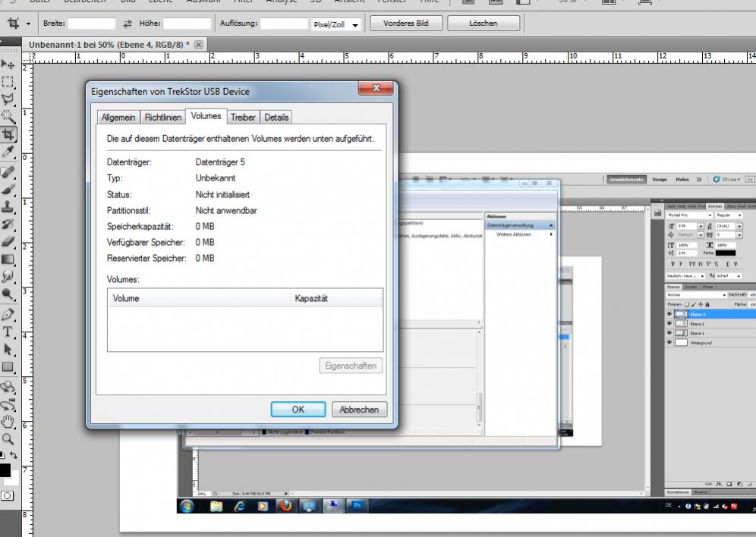
Task: Click the ruler origin corner box
Action: click(27, 58)
